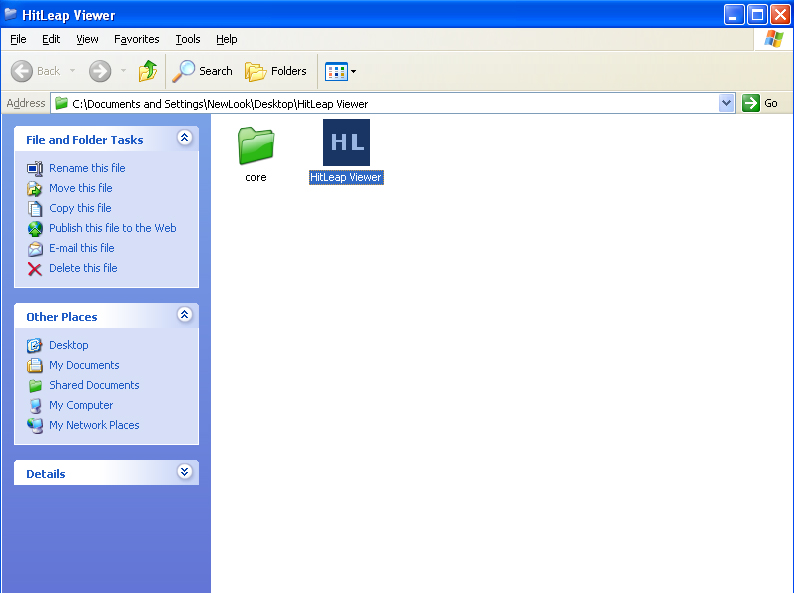This screenshot has height=593, width=794.
Task: Click Delete this file link
Action: [83, 268]
